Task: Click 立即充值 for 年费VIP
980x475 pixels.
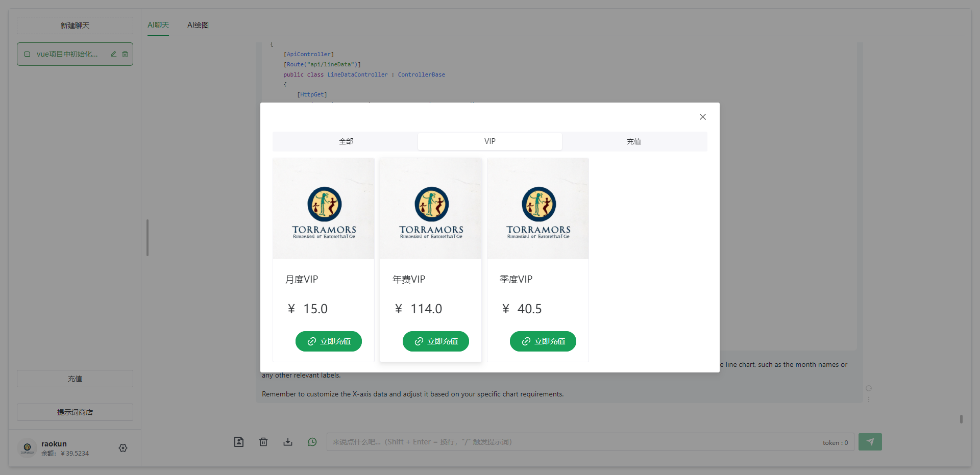Action: point(436,341)
